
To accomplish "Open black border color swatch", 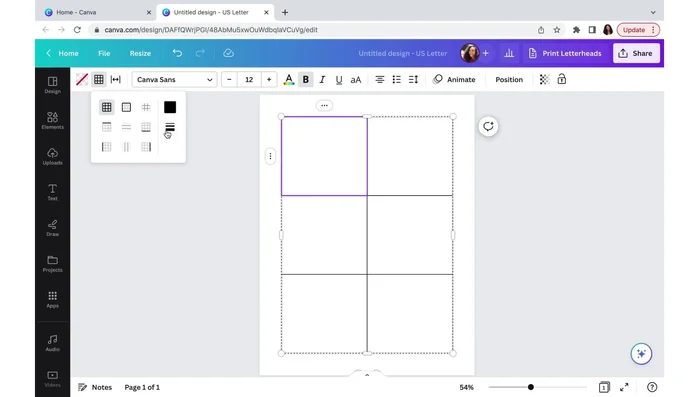I will pos(170,107).
